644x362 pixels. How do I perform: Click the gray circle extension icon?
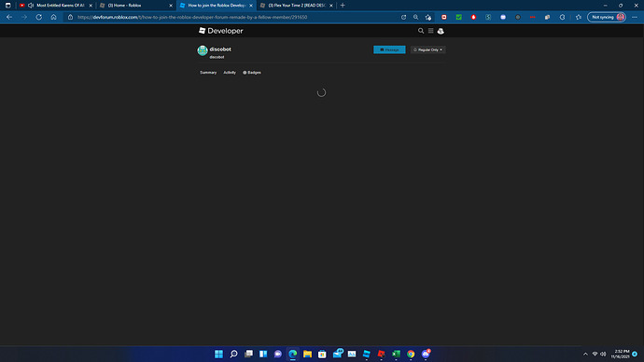[518, 17]
